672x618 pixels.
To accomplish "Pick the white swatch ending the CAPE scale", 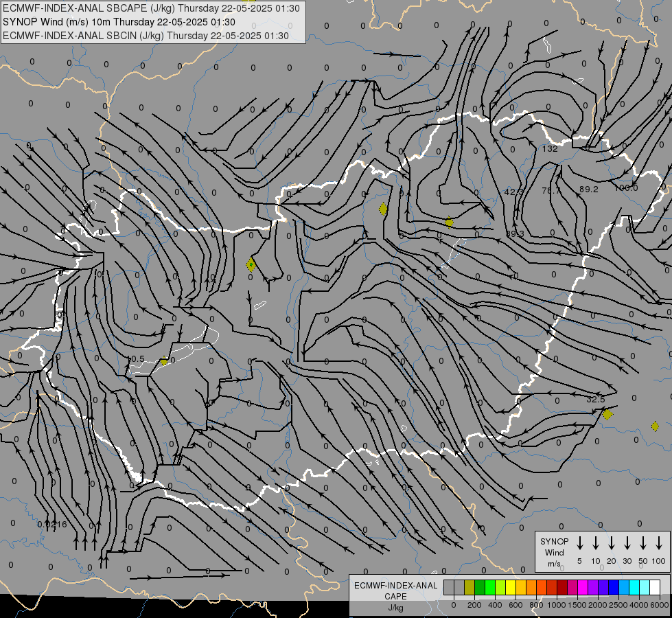I will point(655,588).
